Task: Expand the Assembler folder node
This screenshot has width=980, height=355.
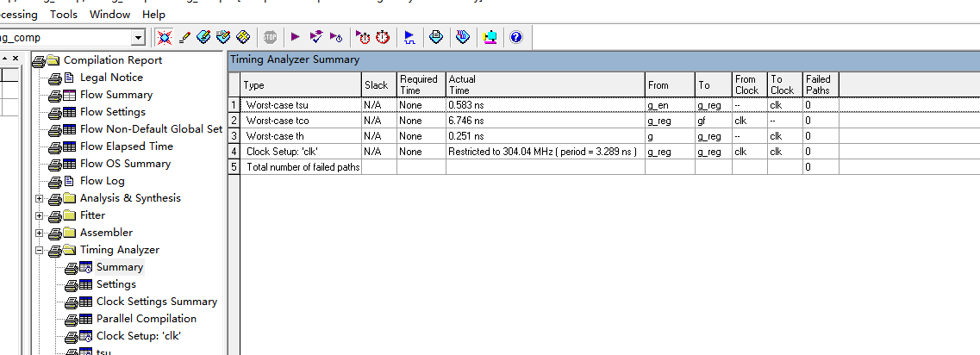Action: (40, 234)
